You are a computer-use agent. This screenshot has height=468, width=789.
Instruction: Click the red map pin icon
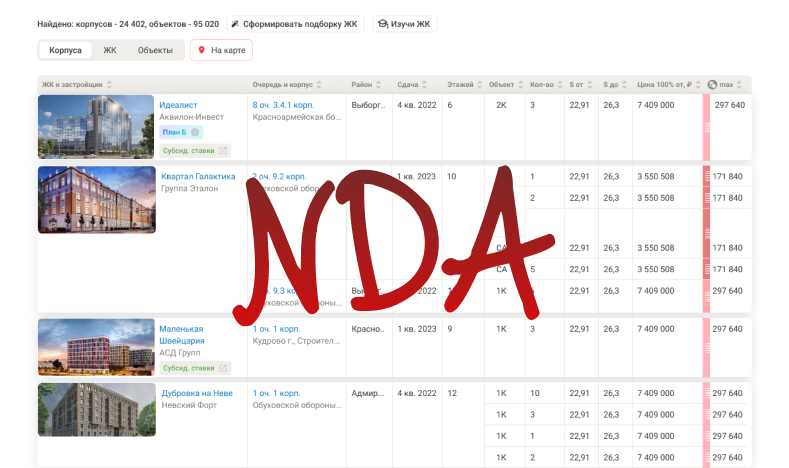201,50
